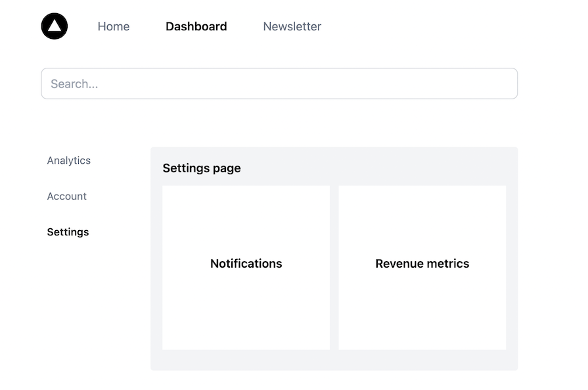Select the Dashboard navigation tab
The image size is (588, 390).
pos(196,26)
